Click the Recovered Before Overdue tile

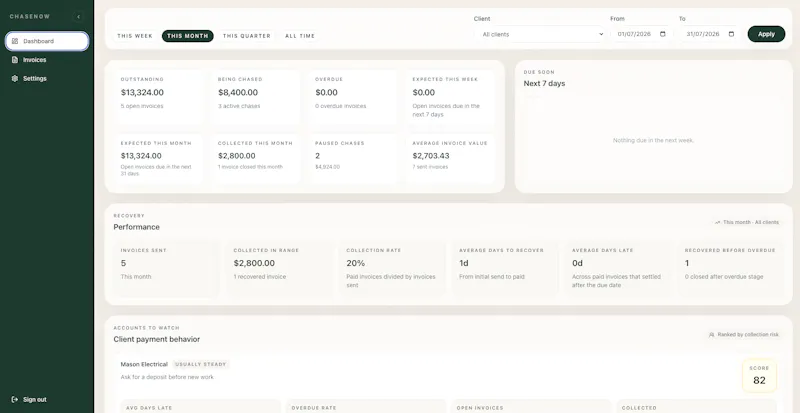click(731, 269)
